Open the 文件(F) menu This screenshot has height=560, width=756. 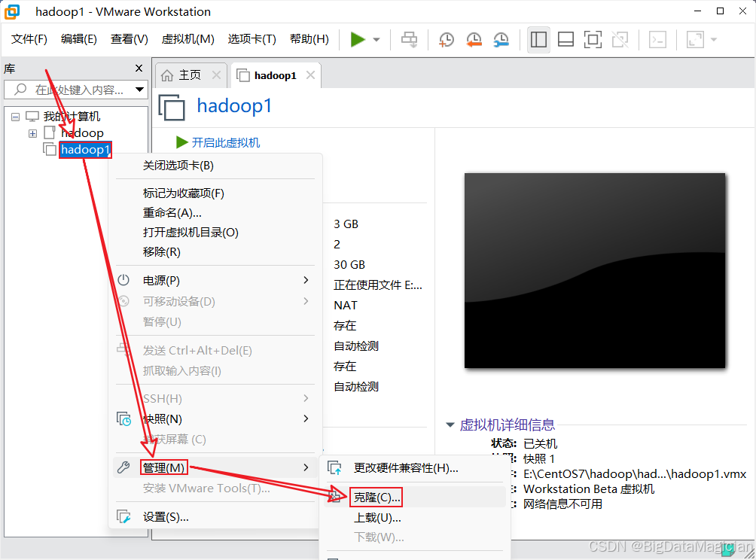[29, 39]
